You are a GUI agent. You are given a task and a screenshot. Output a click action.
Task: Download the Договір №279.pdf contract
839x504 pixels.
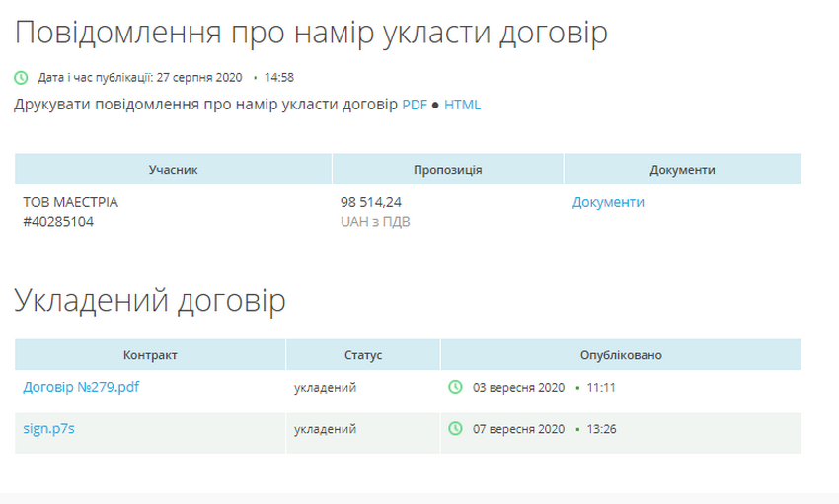[x=81, y=387]
